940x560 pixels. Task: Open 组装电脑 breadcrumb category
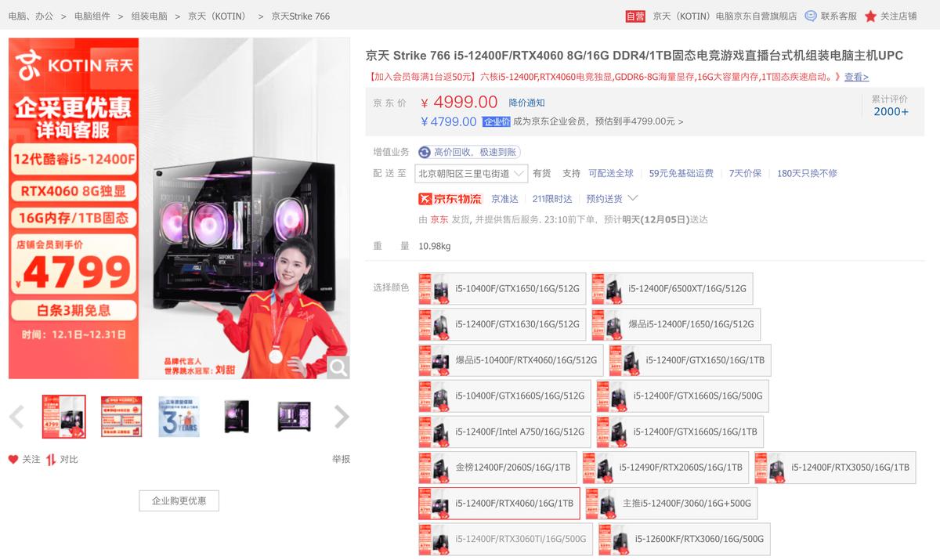click(149, 16)
